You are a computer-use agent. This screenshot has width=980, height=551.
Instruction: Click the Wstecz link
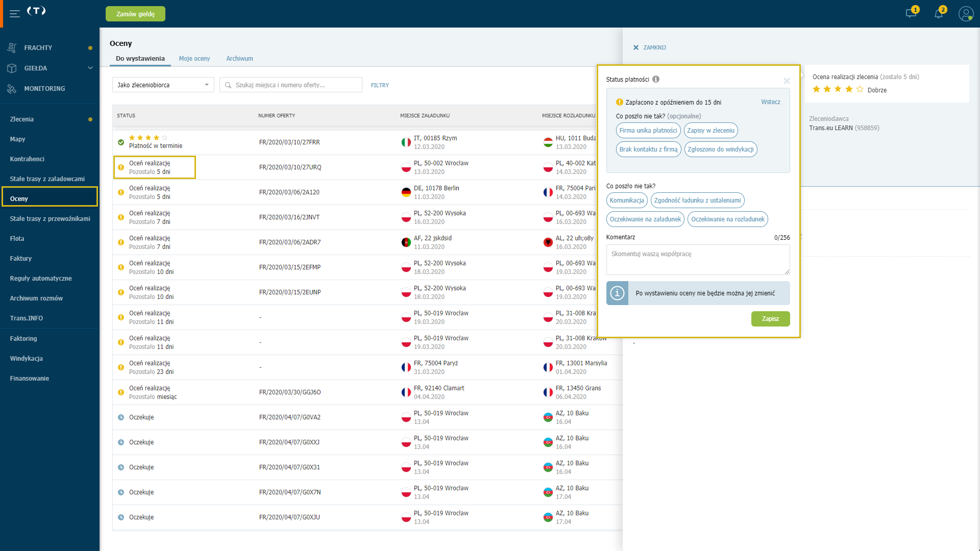coord(771,102)
